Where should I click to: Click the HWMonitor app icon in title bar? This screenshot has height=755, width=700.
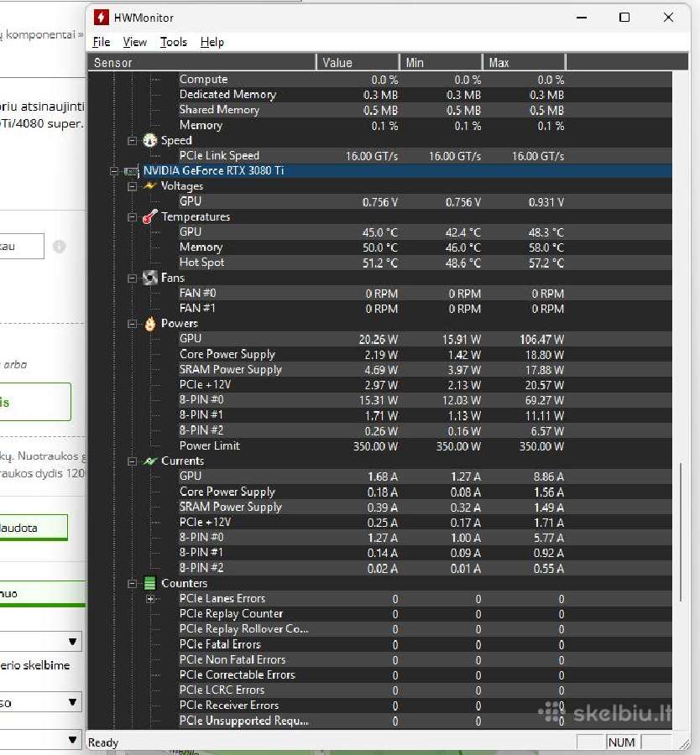[x=102, y=18]
